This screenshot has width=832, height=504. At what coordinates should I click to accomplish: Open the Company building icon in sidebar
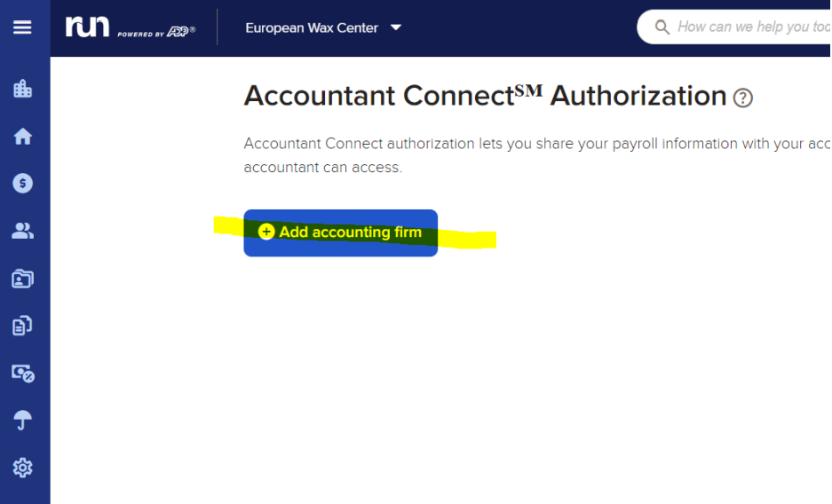[x=22, y=89]
